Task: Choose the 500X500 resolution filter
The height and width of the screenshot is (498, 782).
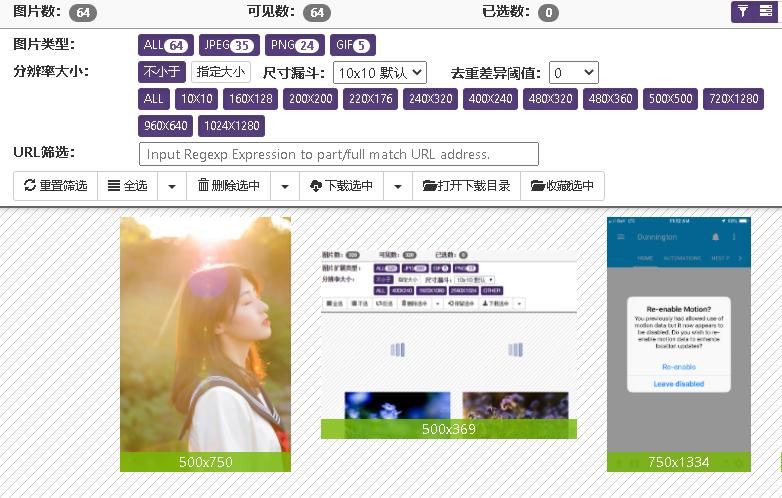Action: [670, 99]
